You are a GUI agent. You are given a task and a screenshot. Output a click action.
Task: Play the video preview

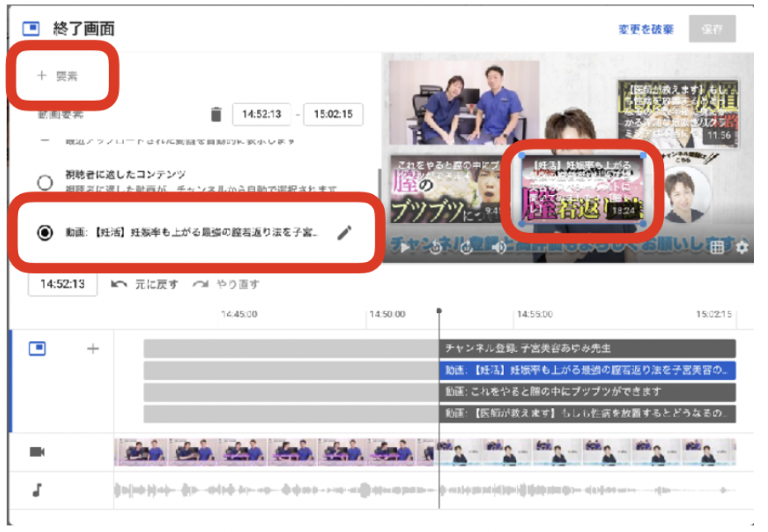click(x=405, y=248)
